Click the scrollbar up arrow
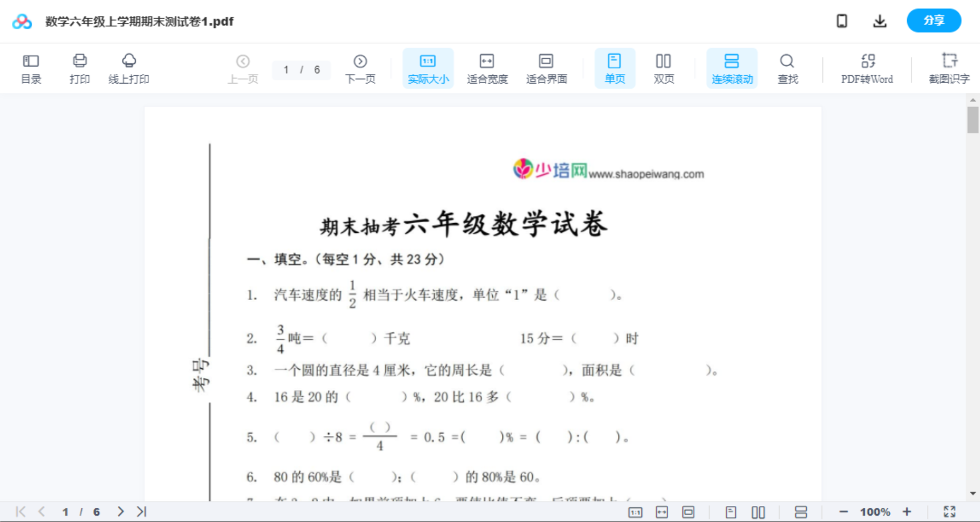980x522 pixels. [x=973, y=100]
